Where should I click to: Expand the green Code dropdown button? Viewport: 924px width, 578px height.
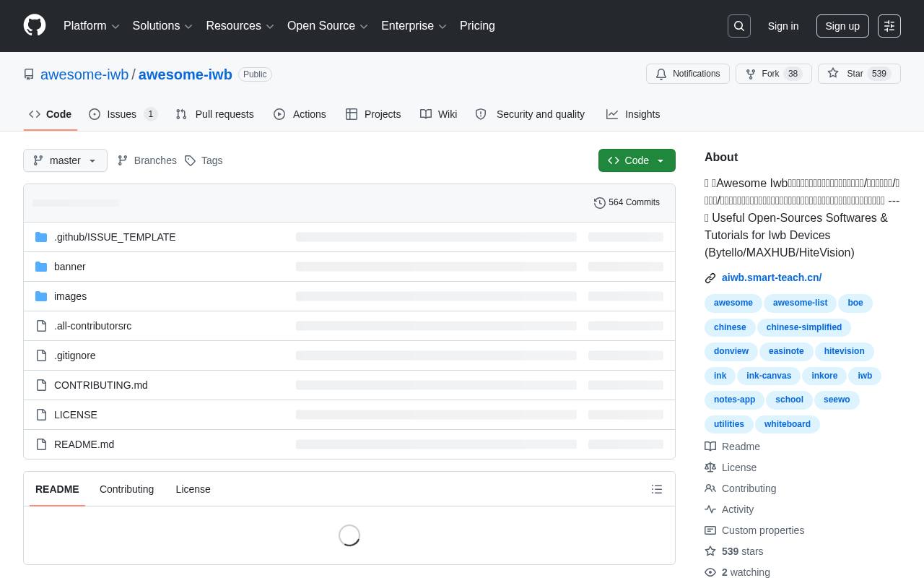[x=637, y=160]
